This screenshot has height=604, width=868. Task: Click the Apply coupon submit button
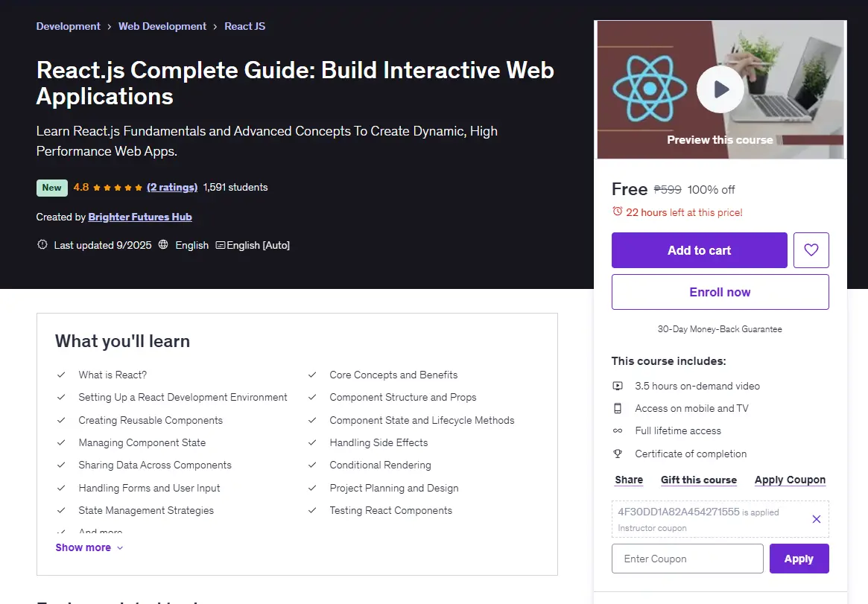tap(799, 559)
